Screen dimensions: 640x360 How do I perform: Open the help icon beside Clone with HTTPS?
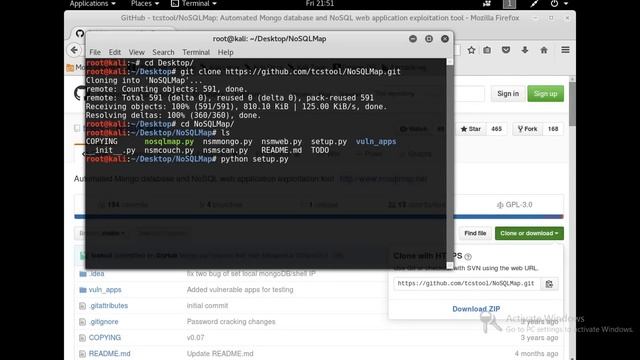click(x=468, y=257)
